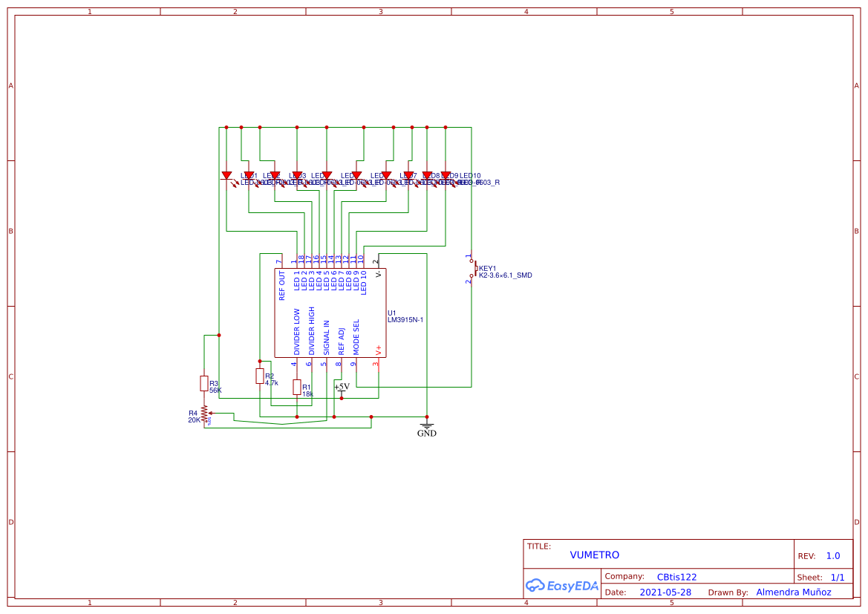Click the MODE SEL pin label
Screen dimensions: 868x614
pyautogui.click(x=356, y=336)
